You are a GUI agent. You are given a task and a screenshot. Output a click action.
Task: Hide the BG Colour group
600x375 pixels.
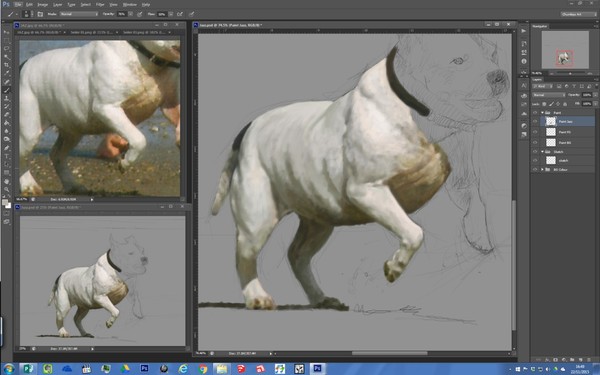point(535,170)
